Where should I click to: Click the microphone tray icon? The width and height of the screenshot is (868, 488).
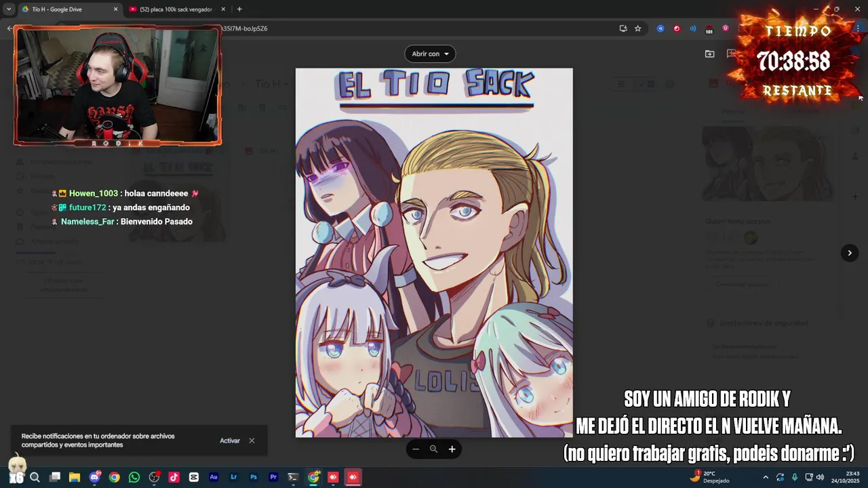pos(795,477)
